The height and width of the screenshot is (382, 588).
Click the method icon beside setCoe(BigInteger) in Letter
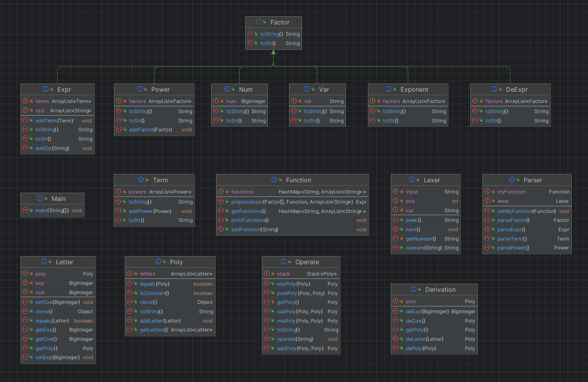coord(25,302)
